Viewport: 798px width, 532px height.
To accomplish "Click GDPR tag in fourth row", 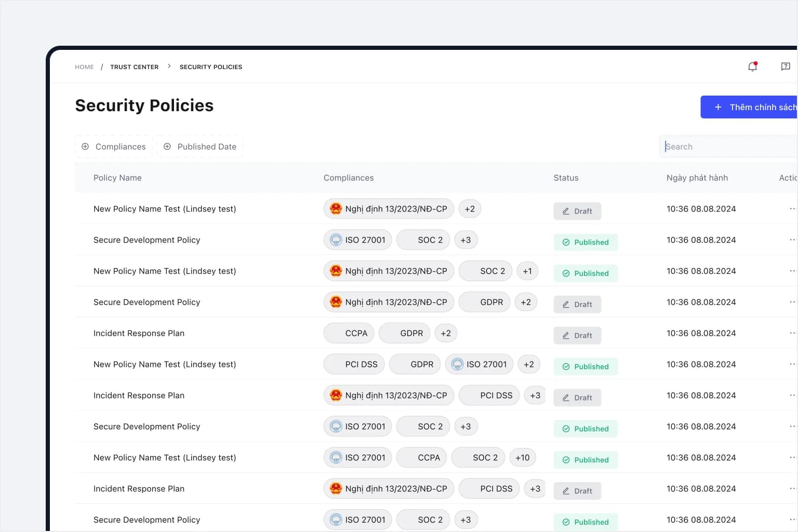I will pos(484,302).
